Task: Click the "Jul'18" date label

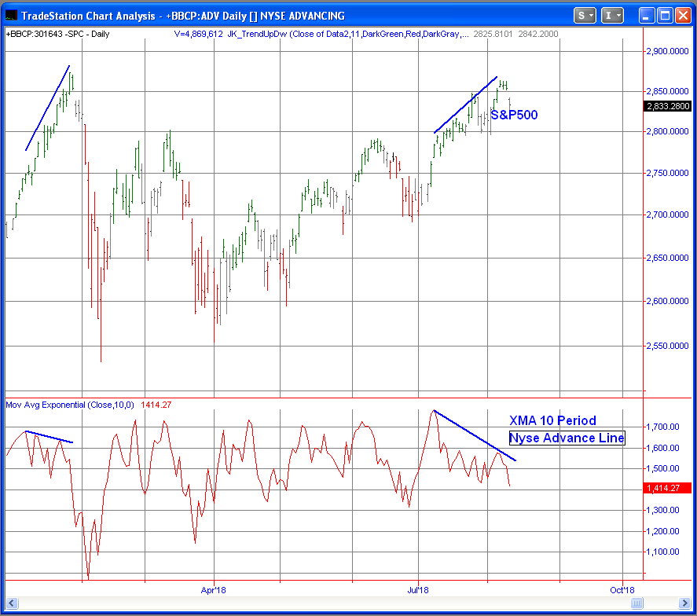Action: (418, 590)
